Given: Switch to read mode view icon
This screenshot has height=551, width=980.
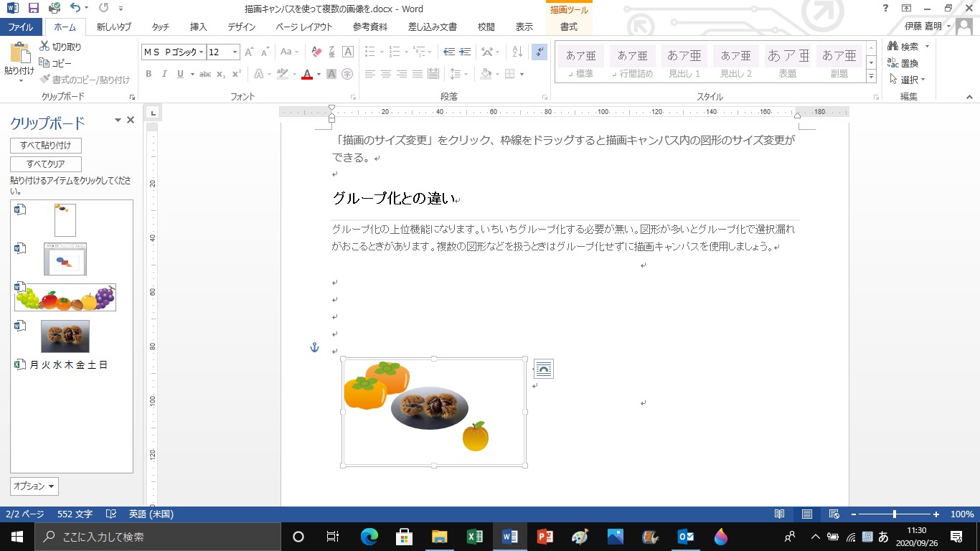Looking at the screenshot, I should pos(779,514).
